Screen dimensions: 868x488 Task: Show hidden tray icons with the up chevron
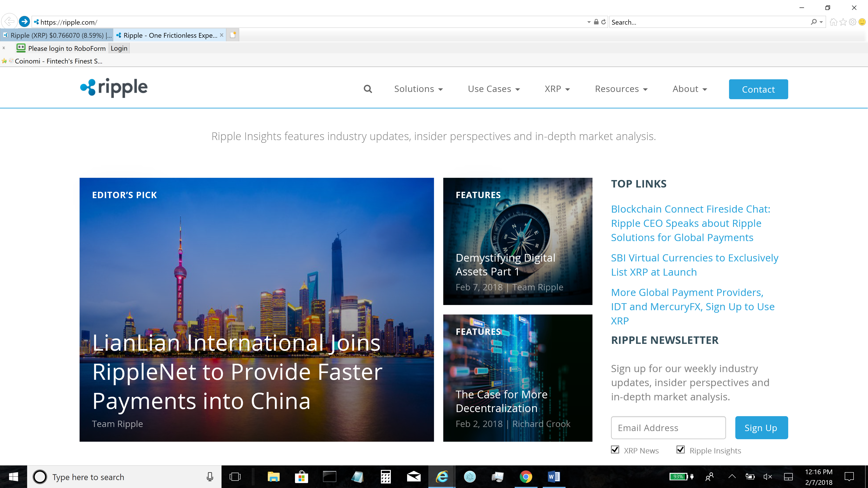coord(732,477)
